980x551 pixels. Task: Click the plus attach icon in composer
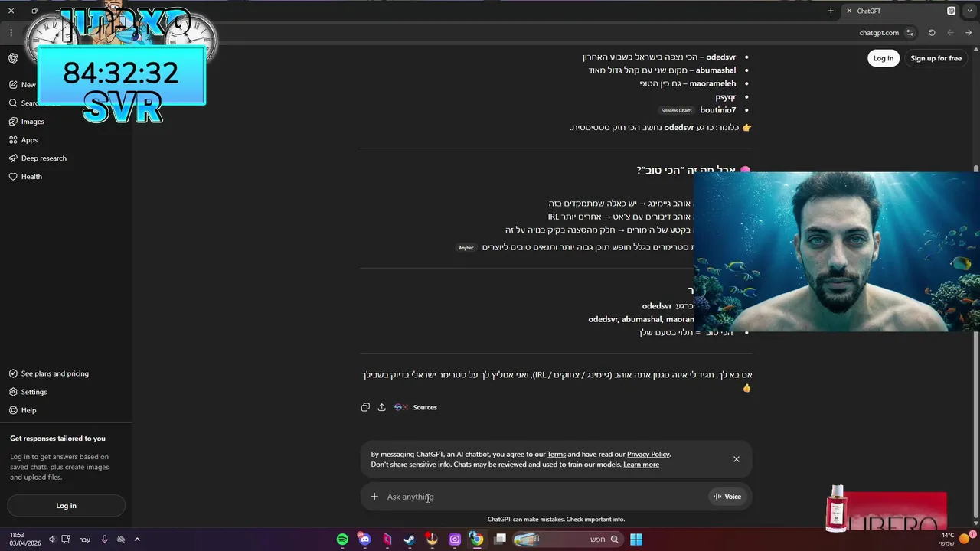374,497
